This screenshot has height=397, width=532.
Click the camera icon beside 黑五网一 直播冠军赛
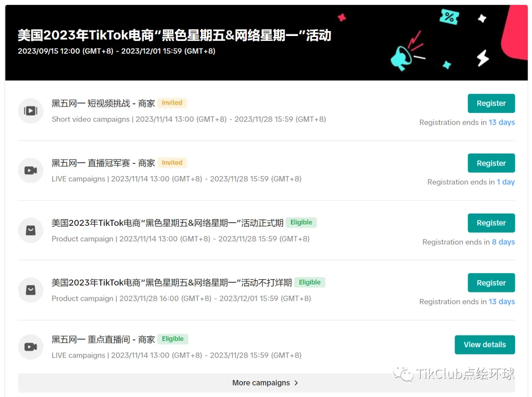[x=31, y=171]
